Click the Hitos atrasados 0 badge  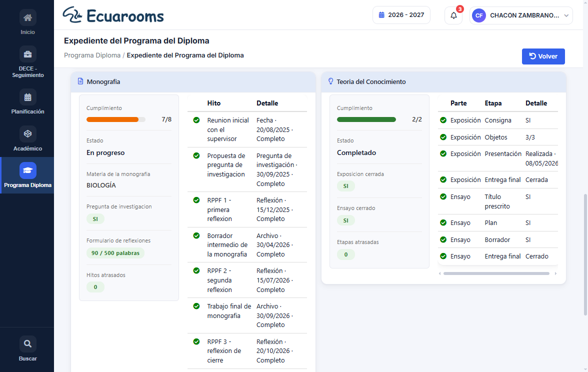click(95, 287)
